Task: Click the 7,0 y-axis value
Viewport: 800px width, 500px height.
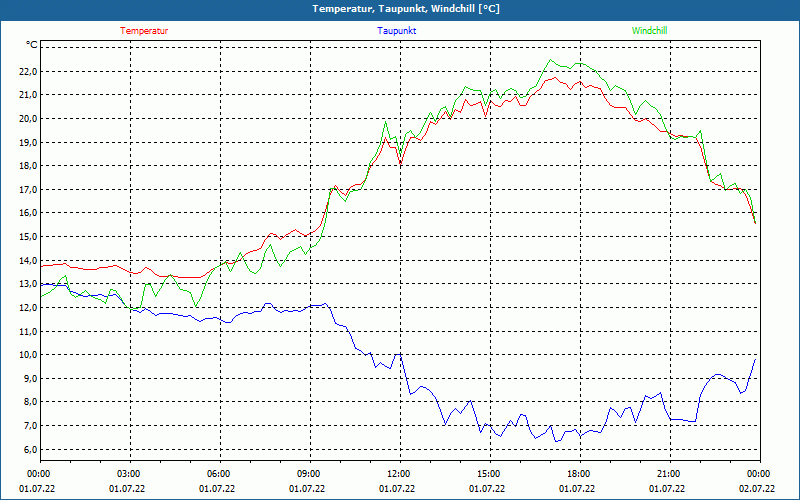Action: tap(30, 426)
